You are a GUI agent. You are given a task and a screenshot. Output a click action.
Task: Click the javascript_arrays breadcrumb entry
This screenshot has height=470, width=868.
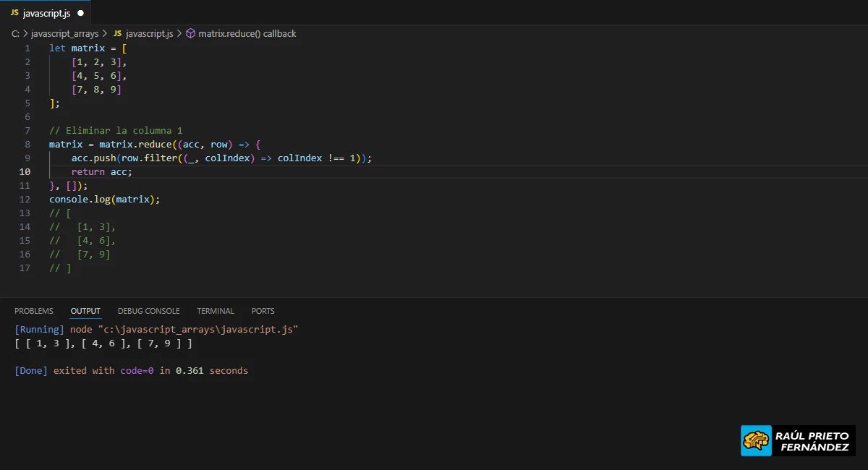(64, 33)
